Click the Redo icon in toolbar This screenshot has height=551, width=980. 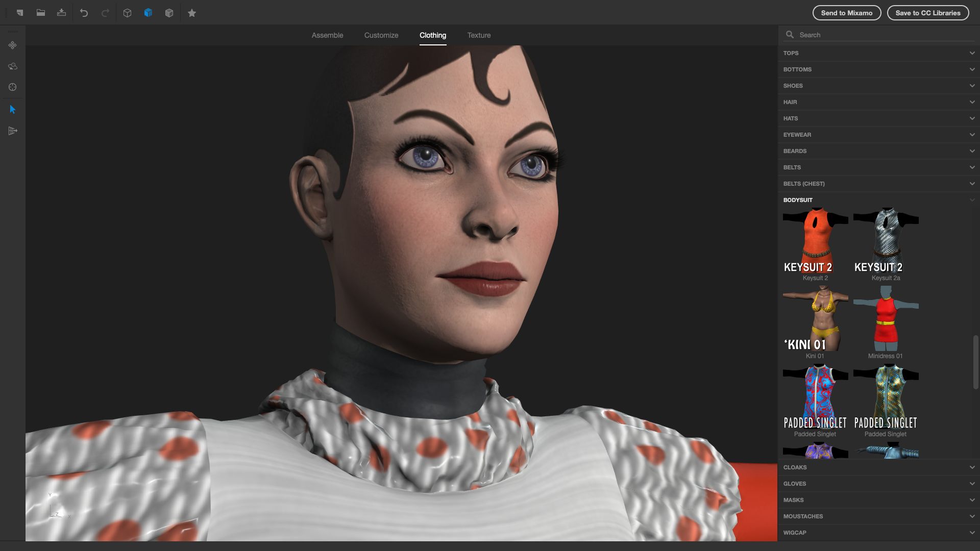105,12
